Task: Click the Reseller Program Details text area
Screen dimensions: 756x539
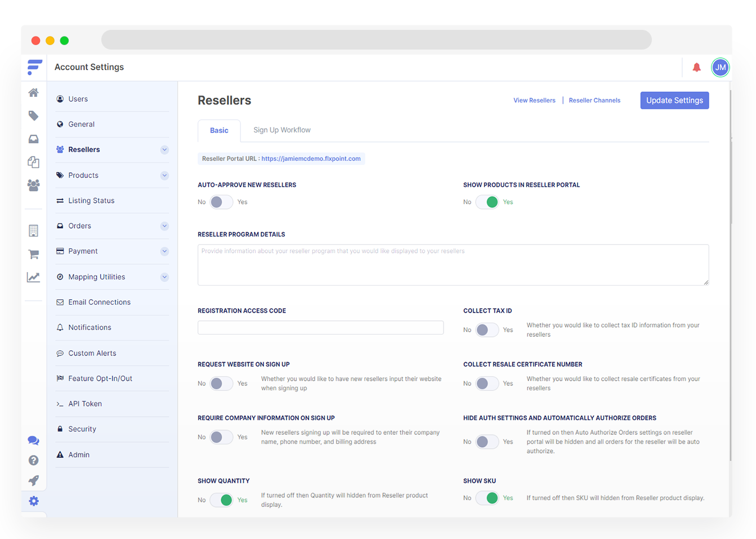Action: 453,265
